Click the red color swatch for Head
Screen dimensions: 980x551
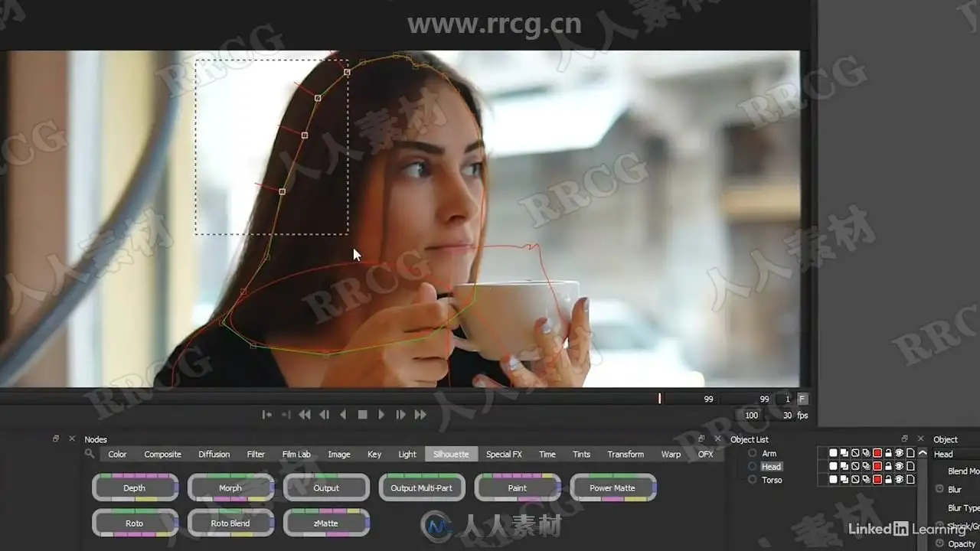[877, 466]
